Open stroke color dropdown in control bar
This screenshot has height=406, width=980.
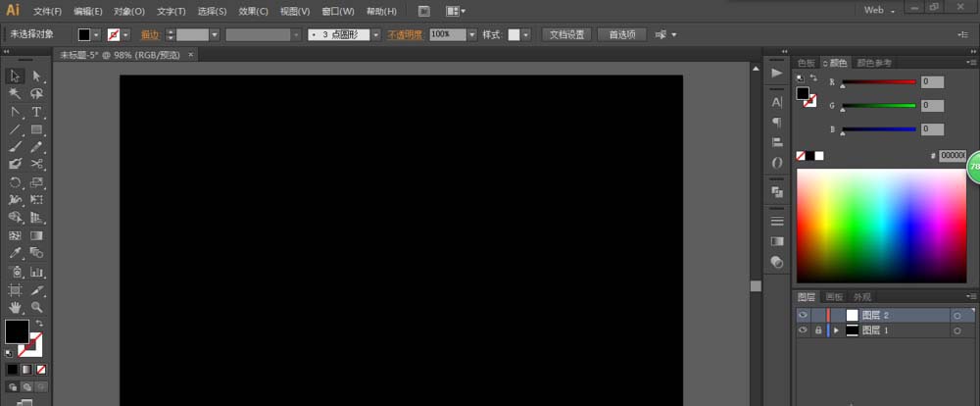point(126,35)
